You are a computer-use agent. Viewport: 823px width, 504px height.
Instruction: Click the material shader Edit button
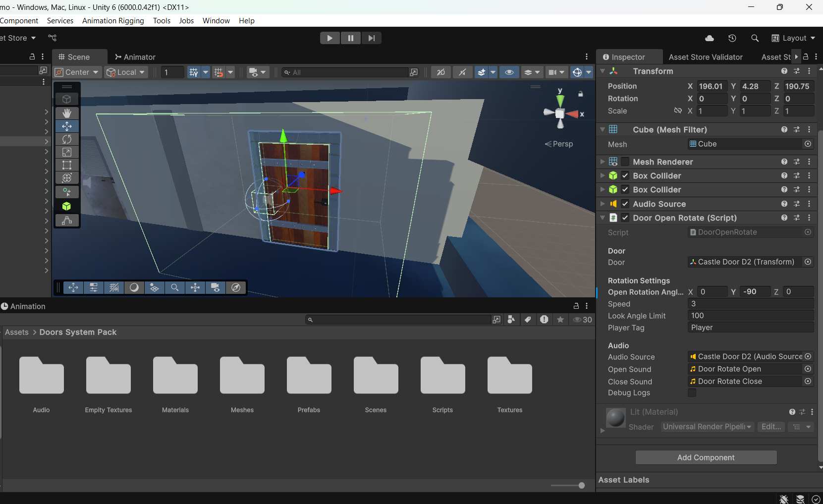tap(770, 427)
